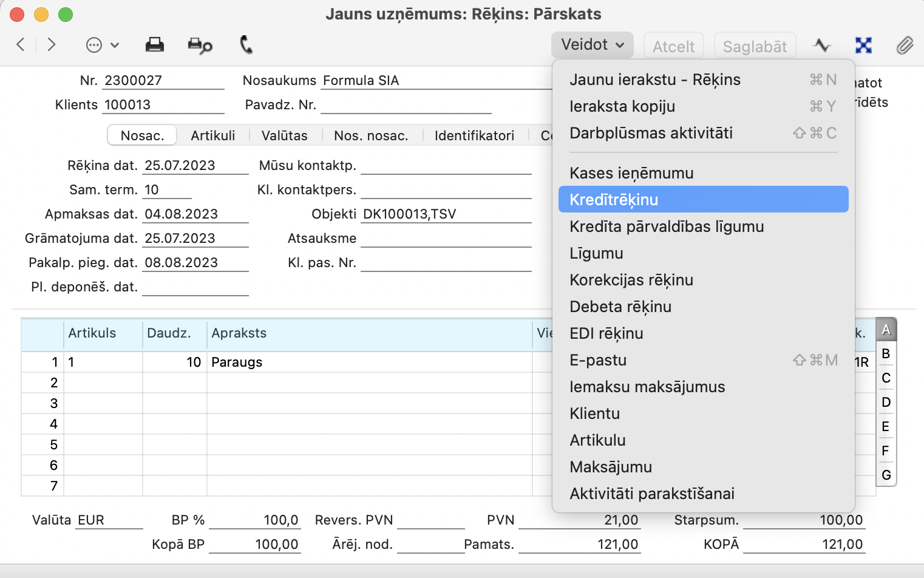Viewport: 924px width, 578px height.
Task: Click the blue cross-arrows icon
Action: coord(863,46)
